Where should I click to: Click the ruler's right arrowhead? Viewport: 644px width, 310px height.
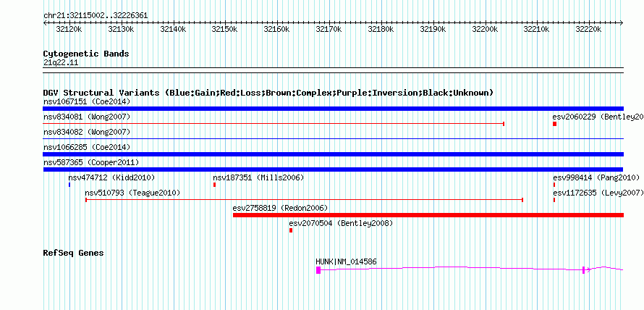622,23
